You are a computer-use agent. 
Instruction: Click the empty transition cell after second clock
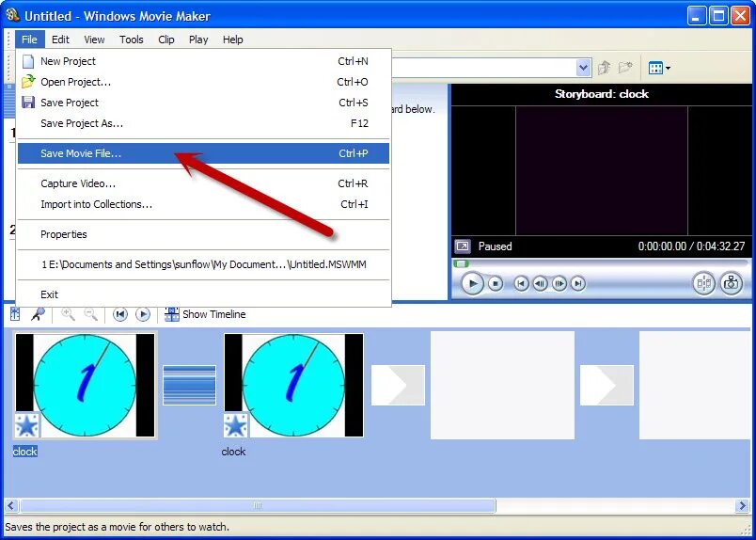pyautogui.click(x=399, y=385)
